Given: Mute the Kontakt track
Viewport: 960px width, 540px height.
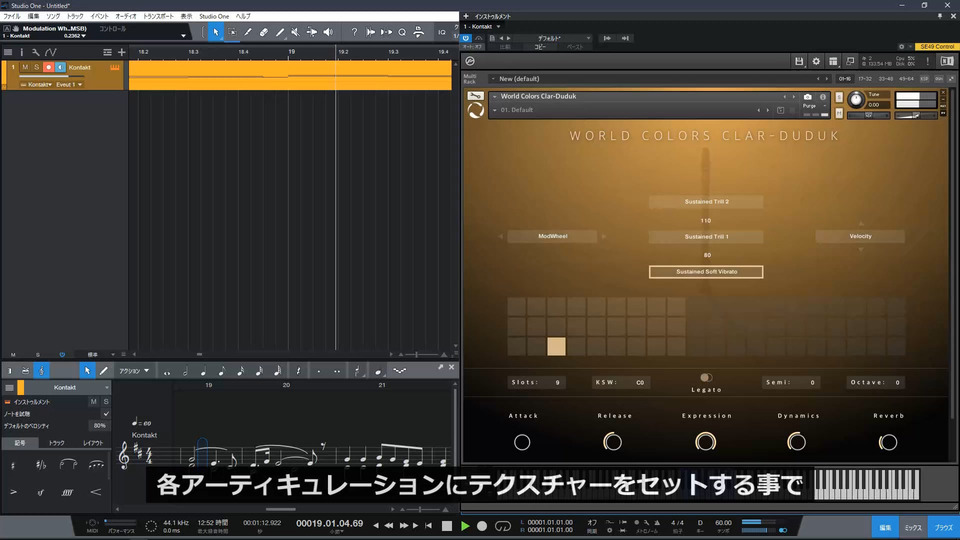Looking at the screenshot, I should 25,67.
